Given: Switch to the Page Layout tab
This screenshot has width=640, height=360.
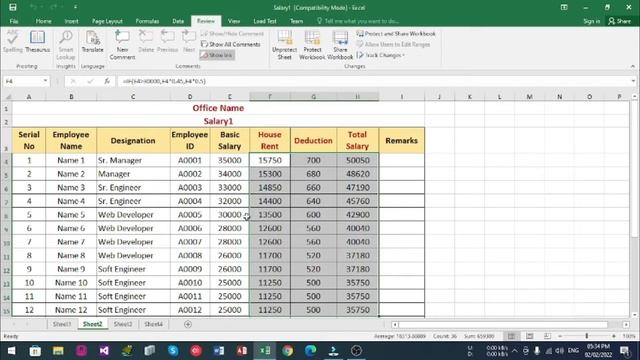Looking at the screenshot, I should 107,21.
